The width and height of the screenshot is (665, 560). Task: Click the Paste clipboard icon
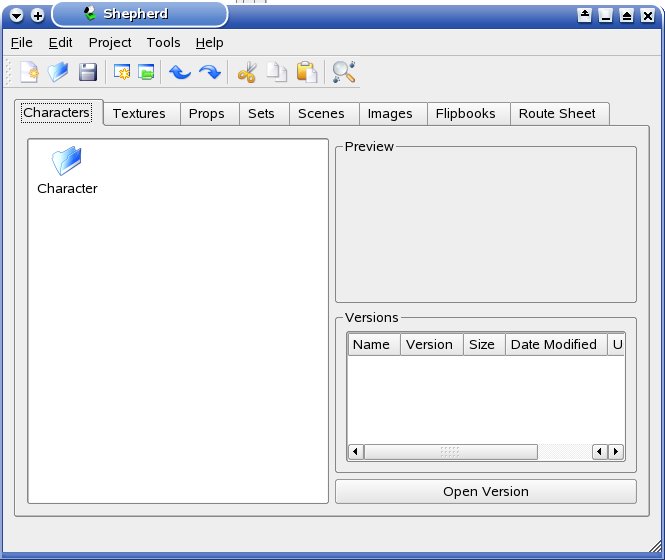coord(307,72)
